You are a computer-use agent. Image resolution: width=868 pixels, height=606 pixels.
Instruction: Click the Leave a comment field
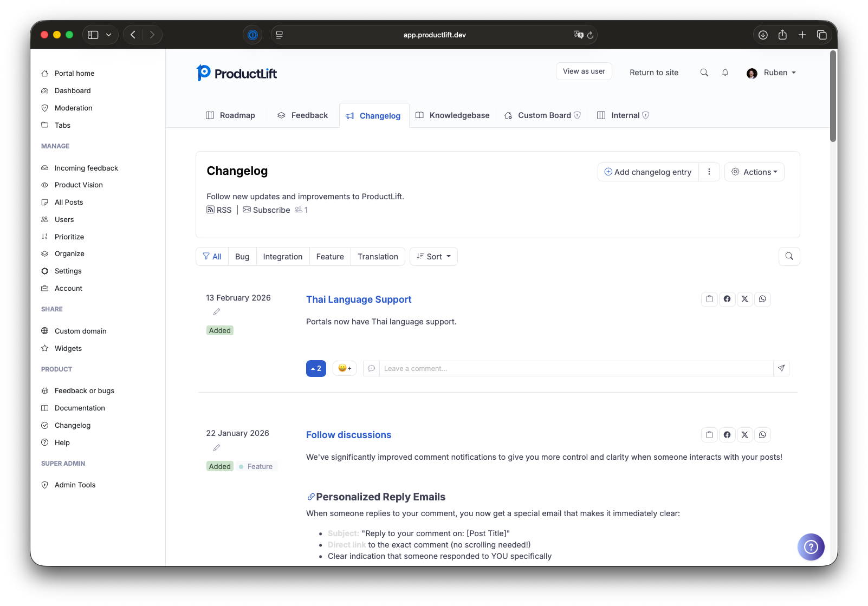pos(576,368)
